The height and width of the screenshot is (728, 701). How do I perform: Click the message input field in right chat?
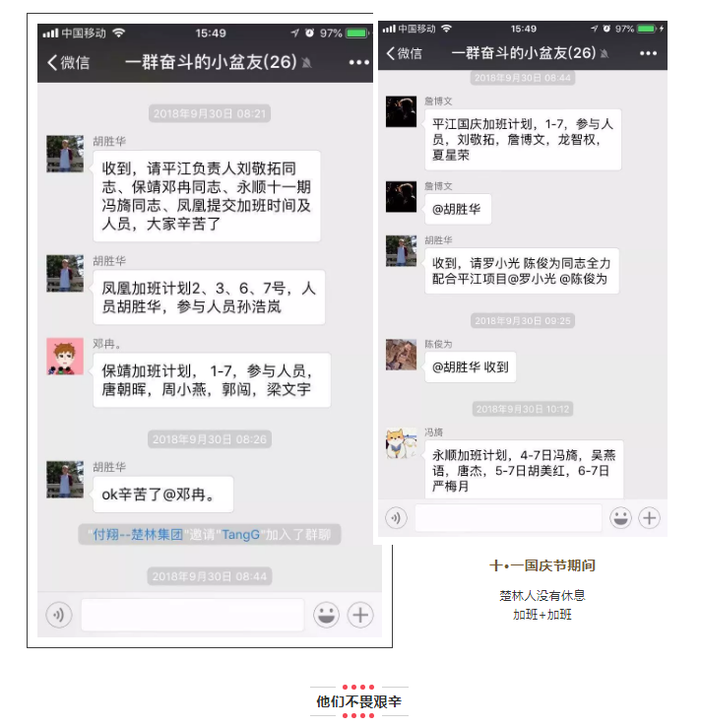tap(508, 518)
